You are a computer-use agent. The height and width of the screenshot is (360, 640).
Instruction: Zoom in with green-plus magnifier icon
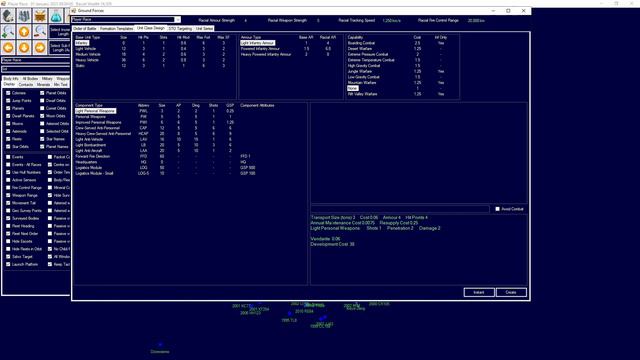[x=8, y=31]
